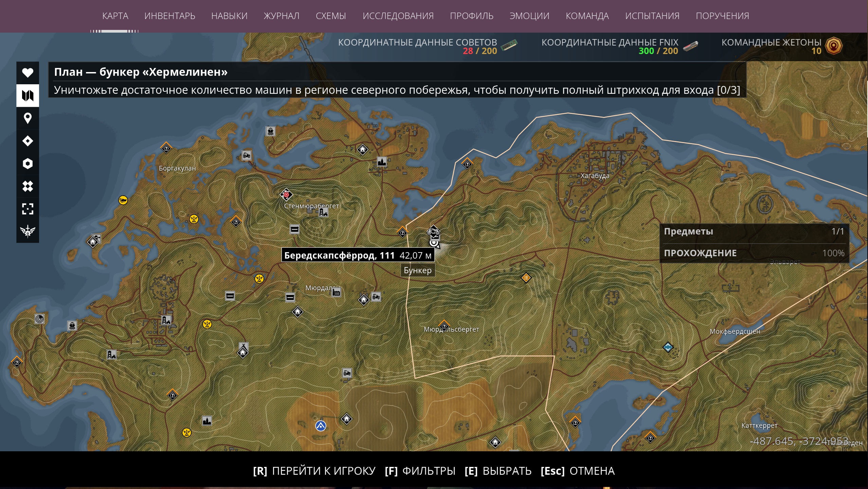Click ПЕРЕЙТИ К ИГРОКУ button

[314, 471]
